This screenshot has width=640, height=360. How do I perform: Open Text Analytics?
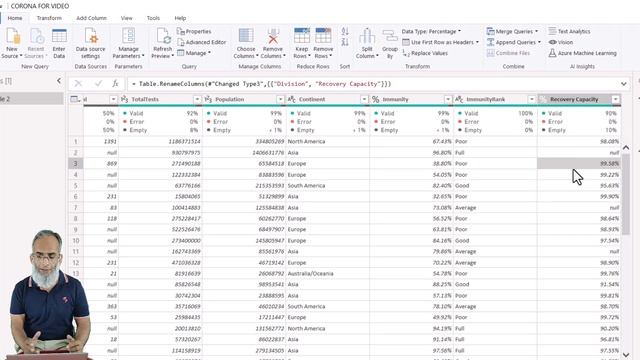pos(569,31)
